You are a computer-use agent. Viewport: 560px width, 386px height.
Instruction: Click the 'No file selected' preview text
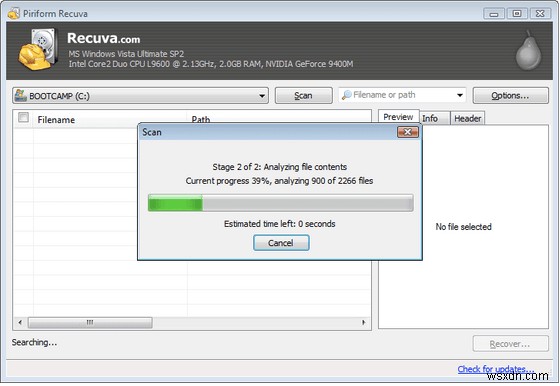464,227
